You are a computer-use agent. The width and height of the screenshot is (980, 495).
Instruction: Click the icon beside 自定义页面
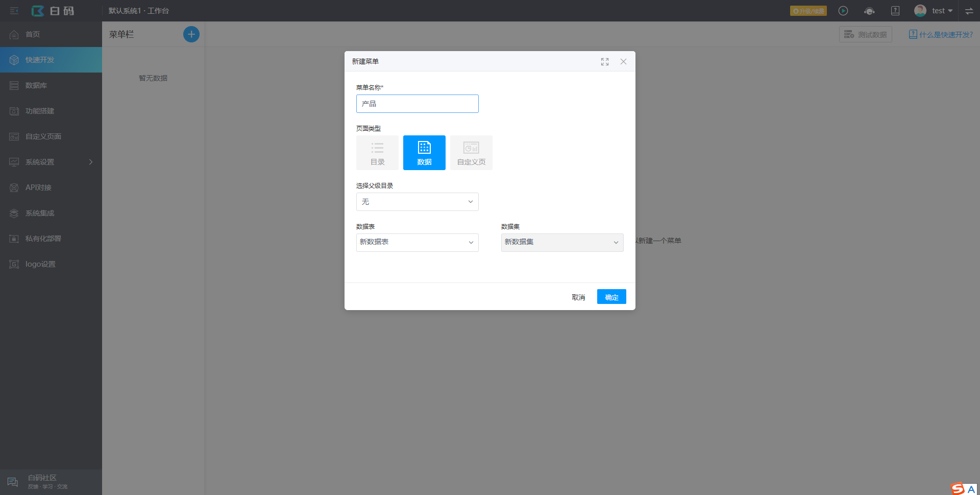(x=14, y=136)
